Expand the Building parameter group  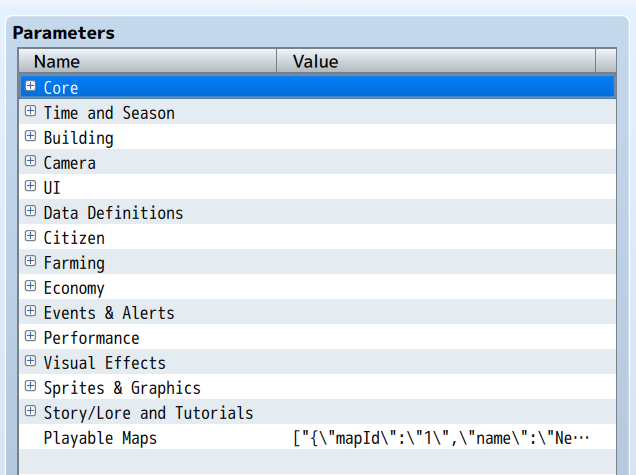30,137
